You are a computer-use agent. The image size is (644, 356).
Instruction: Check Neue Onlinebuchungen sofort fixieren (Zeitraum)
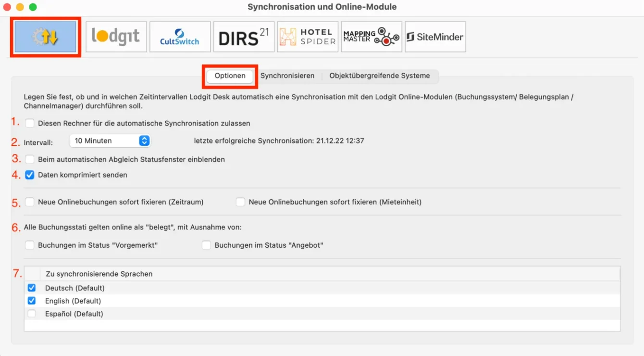point(30,202)
